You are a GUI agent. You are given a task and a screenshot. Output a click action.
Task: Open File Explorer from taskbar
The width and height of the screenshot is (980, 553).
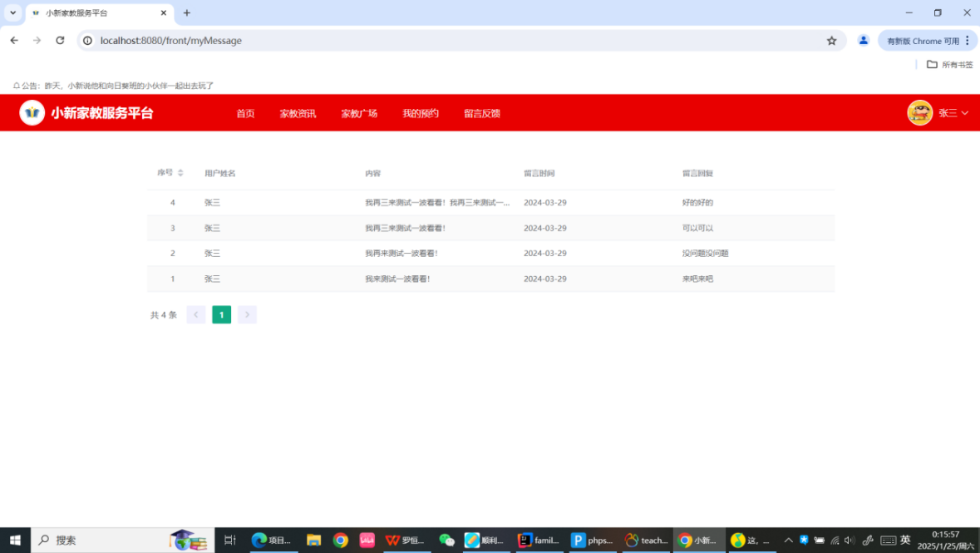point(313,540)
